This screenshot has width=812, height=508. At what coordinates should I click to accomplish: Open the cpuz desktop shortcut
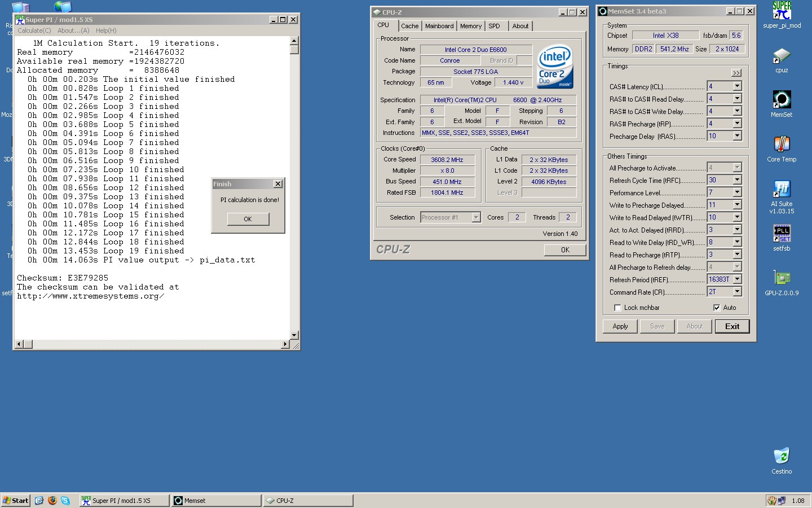[x=782, y=60]
